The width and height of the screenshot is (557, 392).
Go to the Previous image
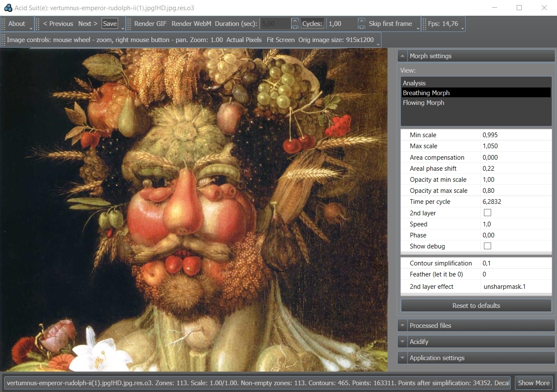click(58, 24)
